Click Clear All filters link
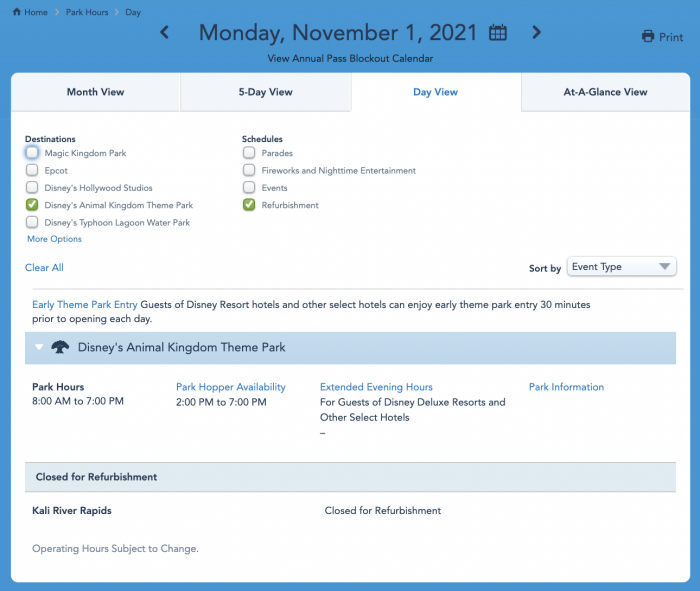 pyautogui.click(x=44, y=267)
